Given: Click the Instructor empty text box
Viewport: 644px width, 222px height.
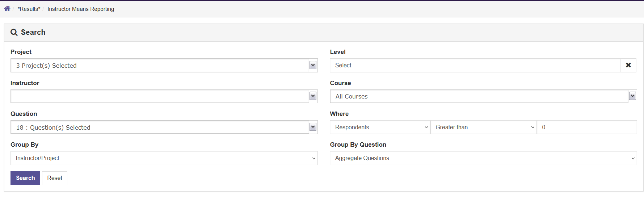Looking at the screenshot, I should point(160,96).
